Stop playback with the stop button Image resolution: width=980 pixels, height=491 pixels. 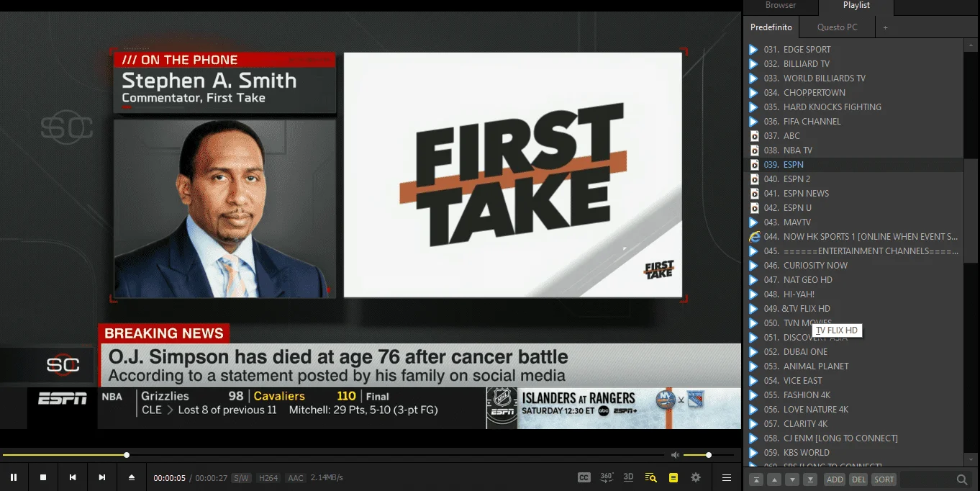point(43,477)
